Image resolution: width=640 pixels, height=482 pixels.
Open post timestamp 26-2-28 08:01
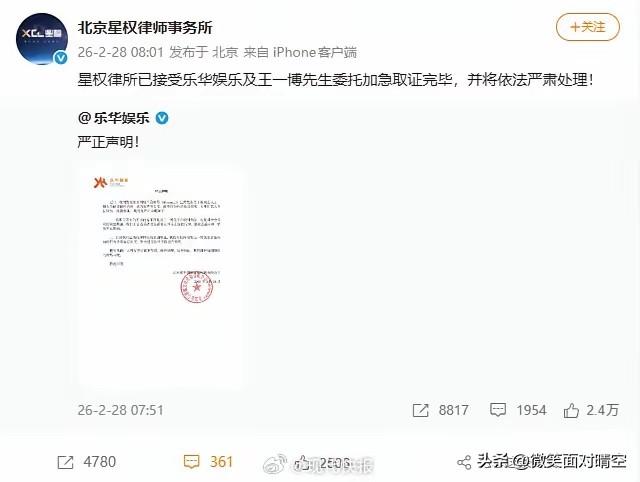120,52
